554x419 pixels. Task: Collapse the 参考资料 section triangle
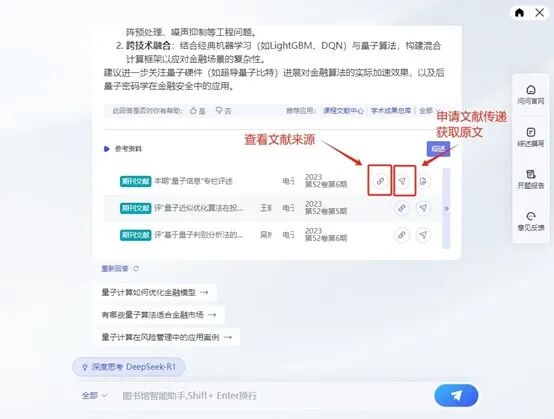[x=106, y=149]
